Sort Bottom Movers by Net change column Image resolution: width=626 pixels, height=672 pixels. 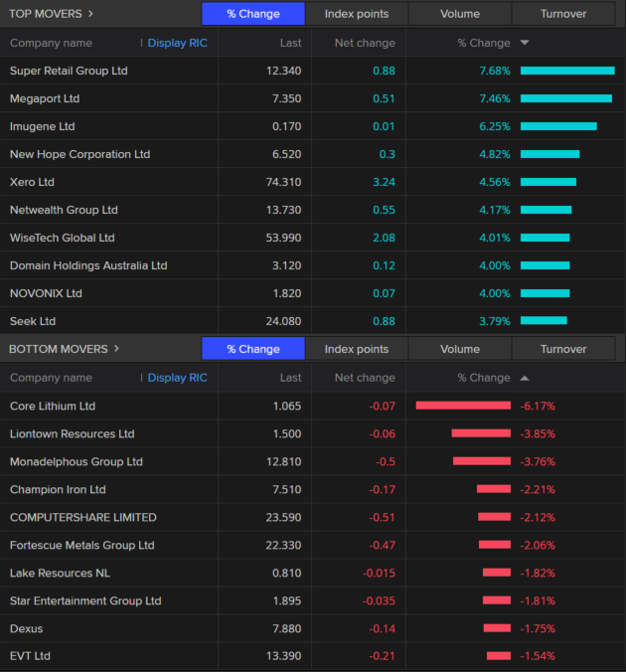pos(365,378)
